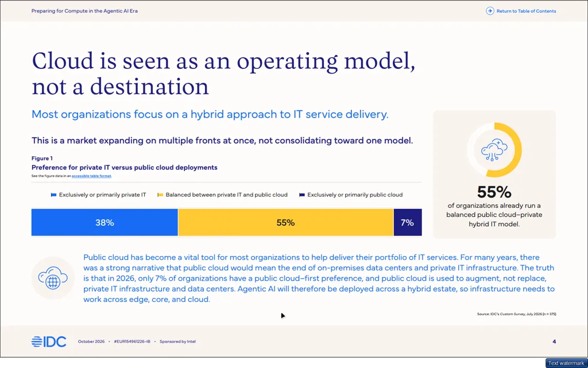Open the Return to Table of Contents link

(521, 11)
